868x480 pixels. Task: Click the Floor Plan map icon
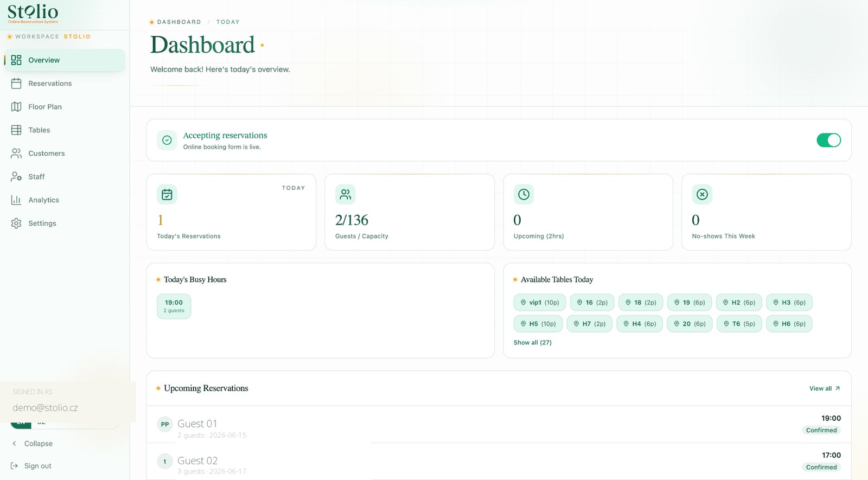pos(16,107)
